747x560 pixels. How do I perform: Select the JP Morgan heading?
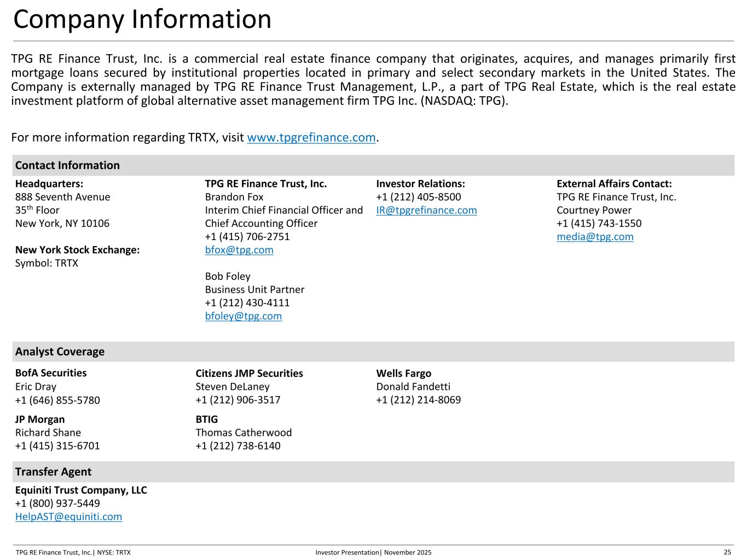click(40, 419)
